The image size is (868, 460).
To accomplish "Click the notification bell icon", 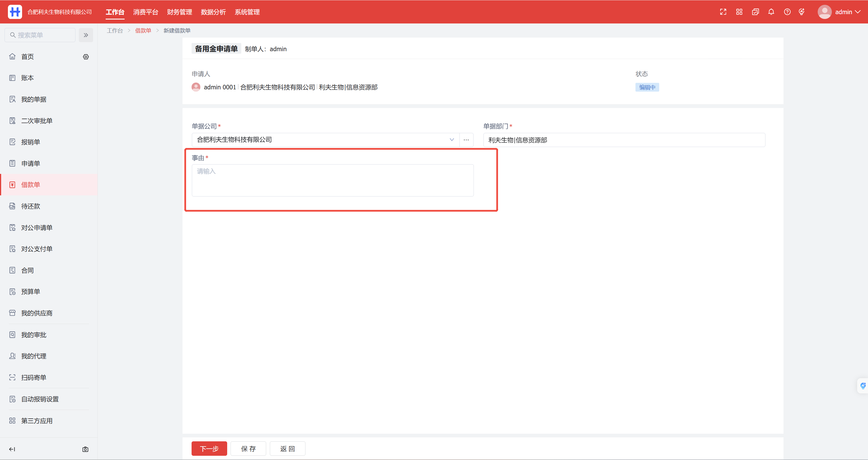I will pyautogui.click(x=771, y=12).
